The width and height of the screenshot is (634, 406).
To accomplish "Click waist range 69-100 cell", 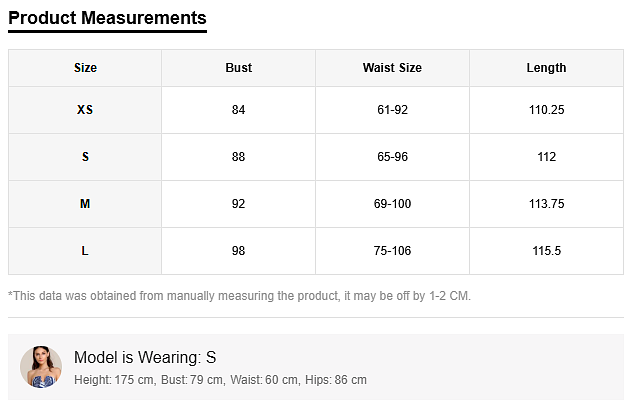I will click(x=392, y=204).
